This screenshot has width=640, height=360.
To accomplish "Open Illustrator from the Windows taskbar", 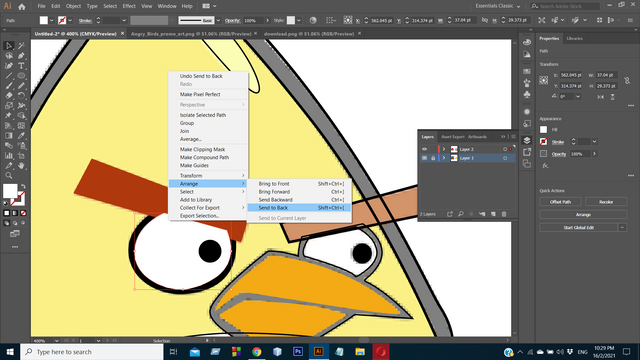I will click(319, 352).
